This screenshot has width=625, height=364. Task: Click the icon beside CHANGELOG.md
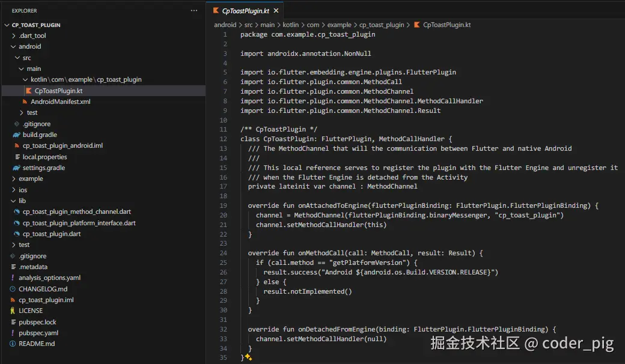point(13,289)
